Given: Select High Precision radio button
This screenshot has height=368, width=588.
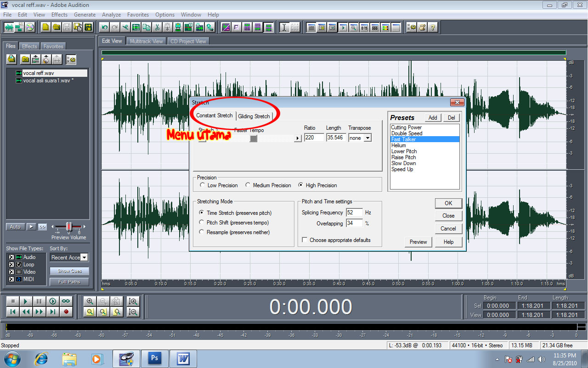Looking at the screenshot, I should click(301, 185).
